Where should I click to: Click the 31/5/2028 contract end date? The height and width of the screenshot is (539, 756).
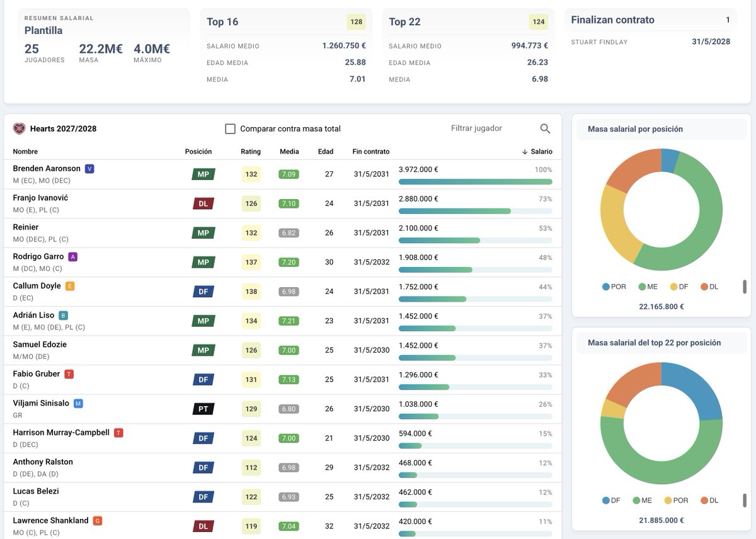pyautogui.click(x=711, y=42)
